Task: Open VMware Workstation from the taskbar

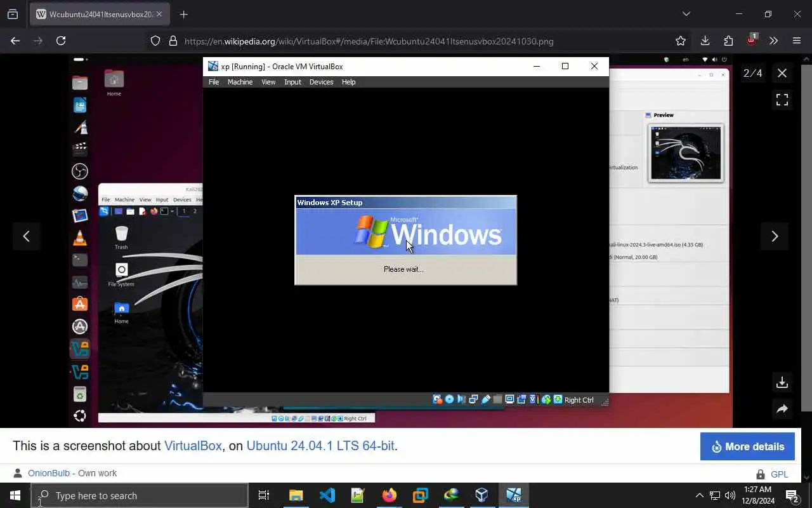Action: 420,495
